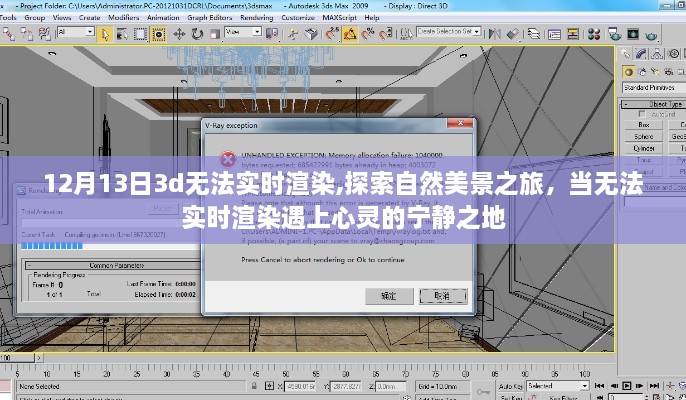The image size is (686, 400).
Task: Activate the Select Object arrow tool
Action: (x=105, y=34)
